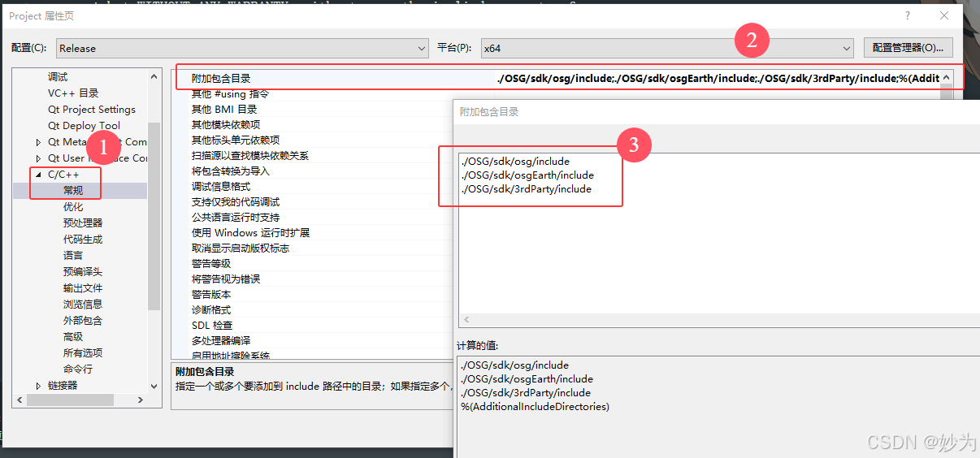Select 预处理器 in the tree
980x458 pixels.
coord(83,223)
